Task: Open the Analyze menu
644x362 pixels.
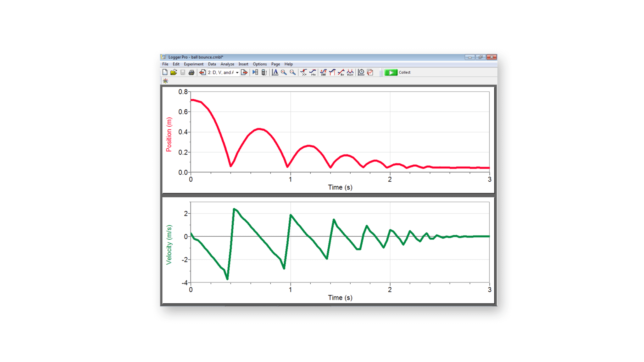Action: tap(227, 64)
